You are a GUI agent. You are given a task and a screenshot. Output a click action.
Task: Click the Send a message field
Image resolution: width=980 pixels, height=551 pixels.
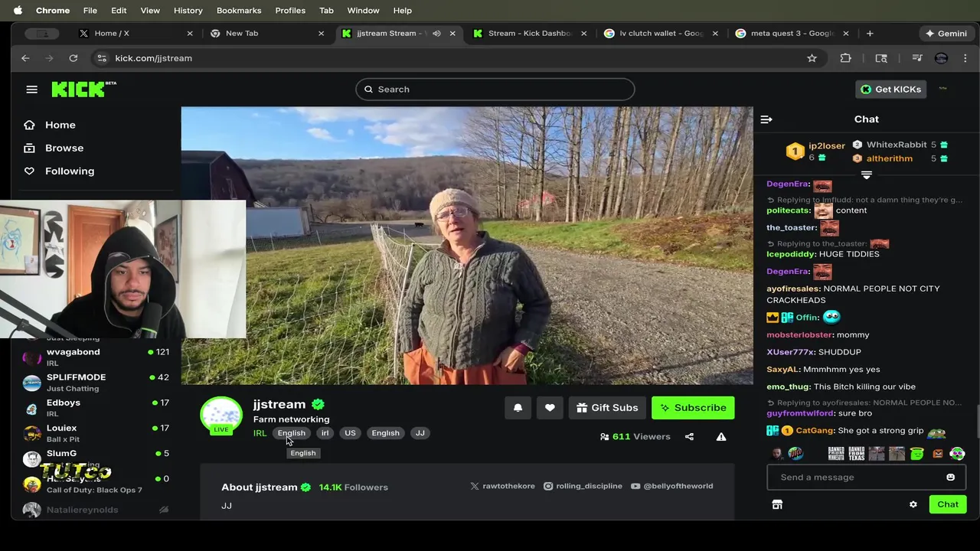(x=866, y=478)
